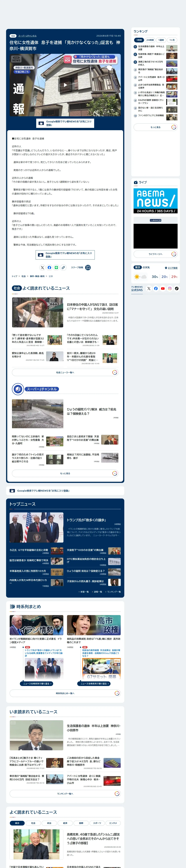This screenshot has height=868, width=186.
Task: Click the arrow circle on ライブページへ
Action: [174, 254]
